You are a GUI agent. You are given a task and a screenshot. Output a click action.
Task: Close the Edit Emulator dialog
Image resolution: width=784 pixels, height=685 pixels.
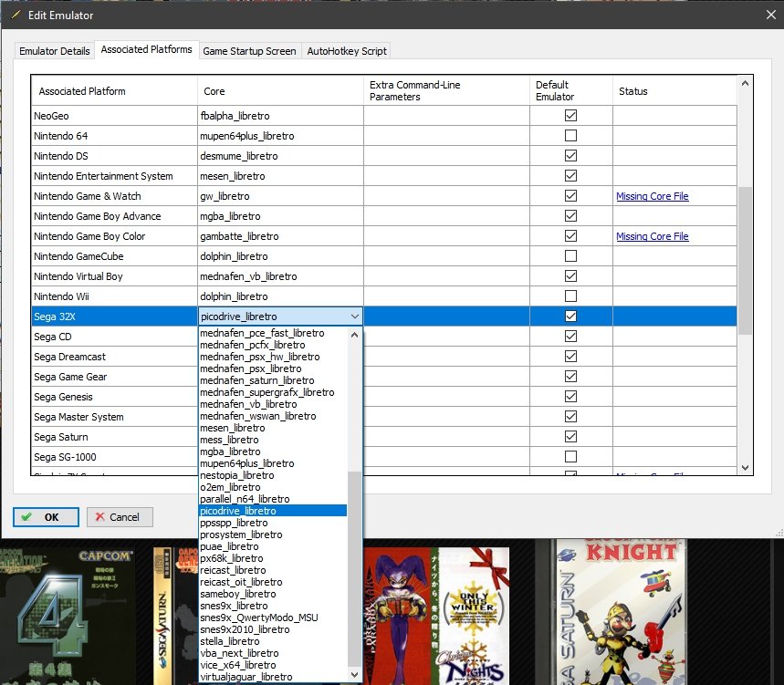pos(771,15)
